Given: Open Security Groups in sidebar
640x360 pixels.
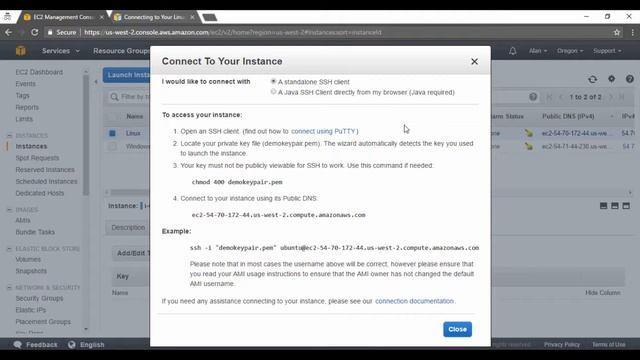Looking at the screenshot, I should coord(39,298).
